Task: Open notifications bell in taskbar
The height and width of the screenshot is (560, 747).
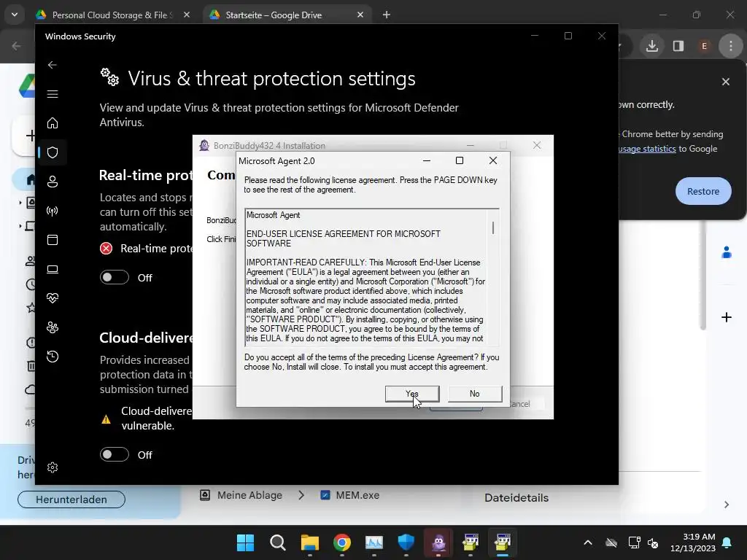Action: (727, 542)
